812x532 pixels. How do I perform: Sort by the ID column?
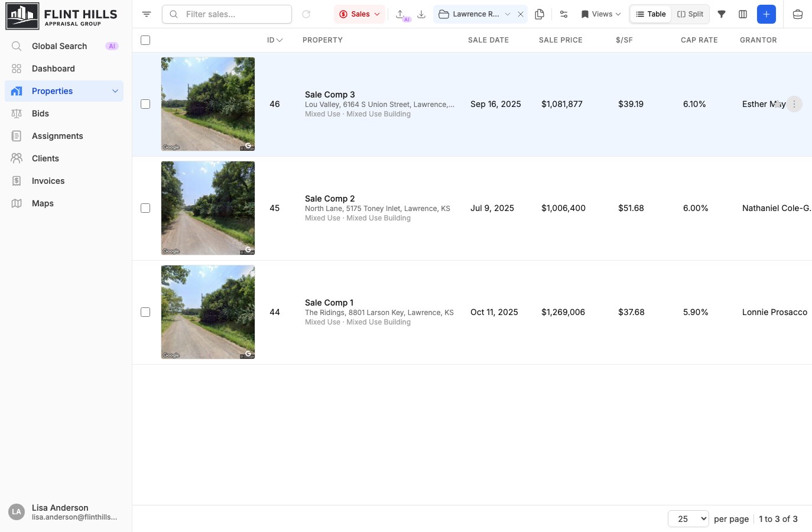click(275, 40)
